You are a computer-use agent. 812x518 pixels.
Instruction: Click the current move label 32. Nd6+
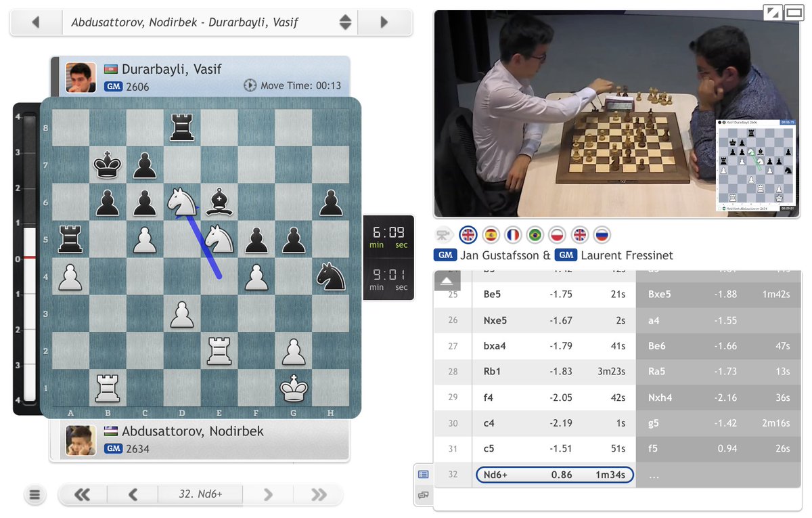[x=200, y=494]
